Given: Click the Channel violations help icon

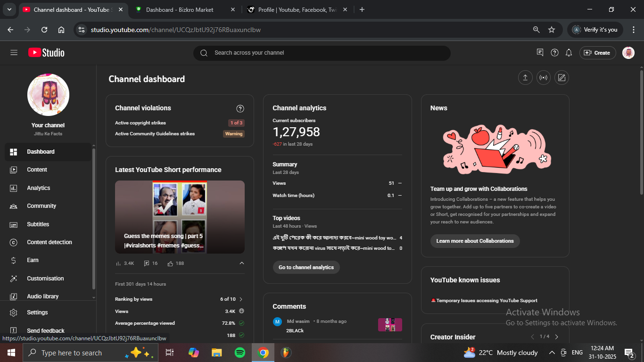Looking at the screenshot, I should point(240,109).
